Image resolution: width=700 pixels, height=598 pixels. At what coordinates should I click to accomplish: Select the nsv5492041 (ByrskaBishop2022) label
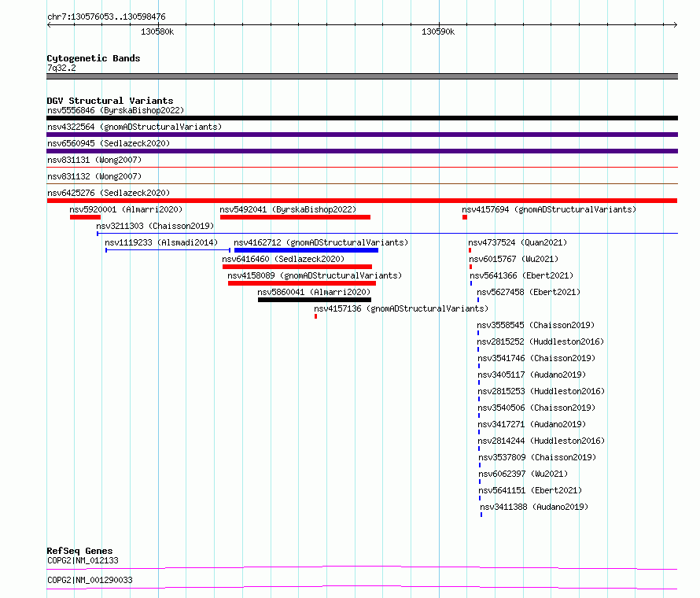pyautogui.click(x=288, y=209)
